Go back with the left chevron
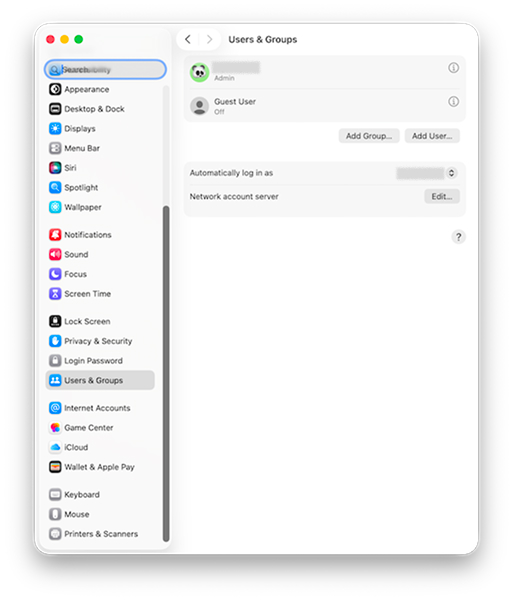The image size is (513, 600). point(188,39)
